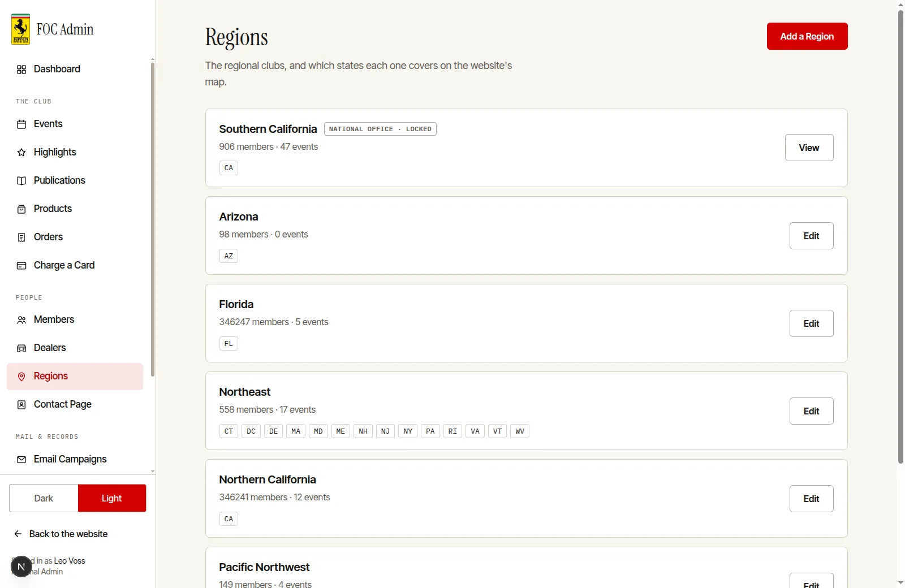Click the Events calendar icon

click(x=21, y=124)
